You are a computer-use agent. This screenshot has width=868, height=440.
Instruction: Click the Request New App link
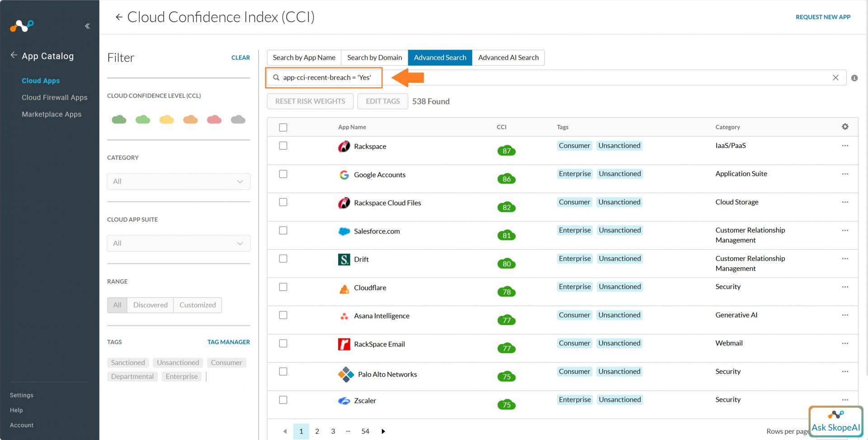pos(823,17)
